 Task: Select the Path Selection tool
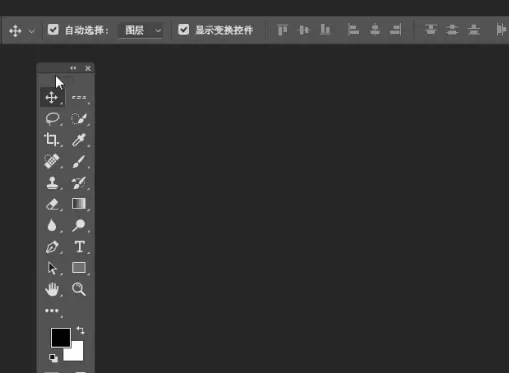click(52, 268)
